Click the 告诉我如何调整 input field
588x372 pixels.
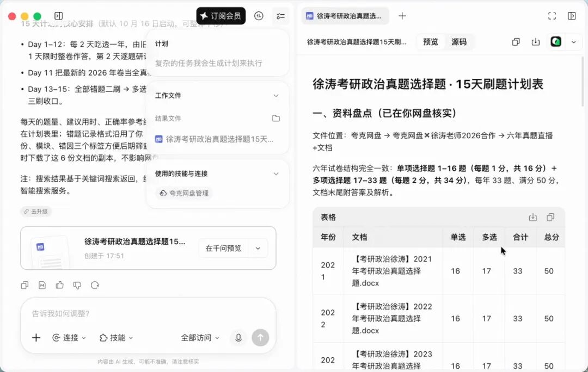coord(148,314)
